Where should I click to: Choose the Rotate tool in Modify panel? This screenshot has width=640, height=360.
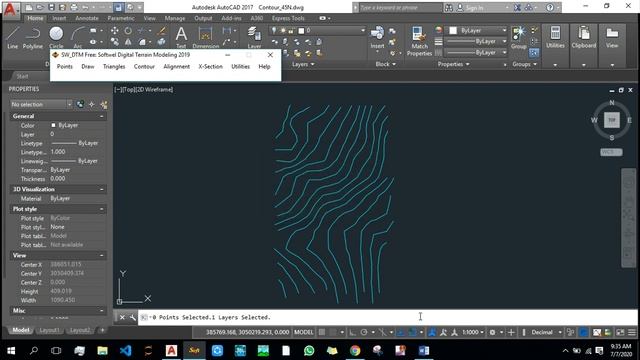tap(128, 31)
